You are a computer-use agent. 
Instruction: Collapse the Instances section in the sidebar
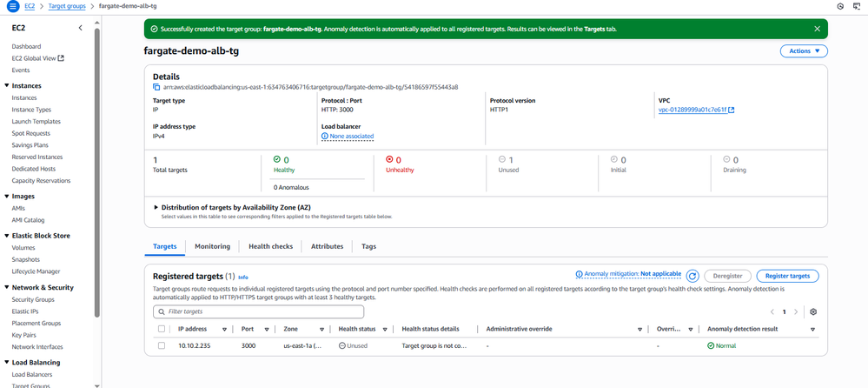click(x=7, y=85)
